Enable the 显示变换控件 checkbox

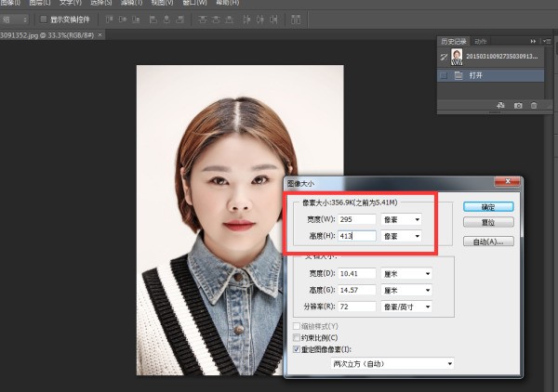43,19
